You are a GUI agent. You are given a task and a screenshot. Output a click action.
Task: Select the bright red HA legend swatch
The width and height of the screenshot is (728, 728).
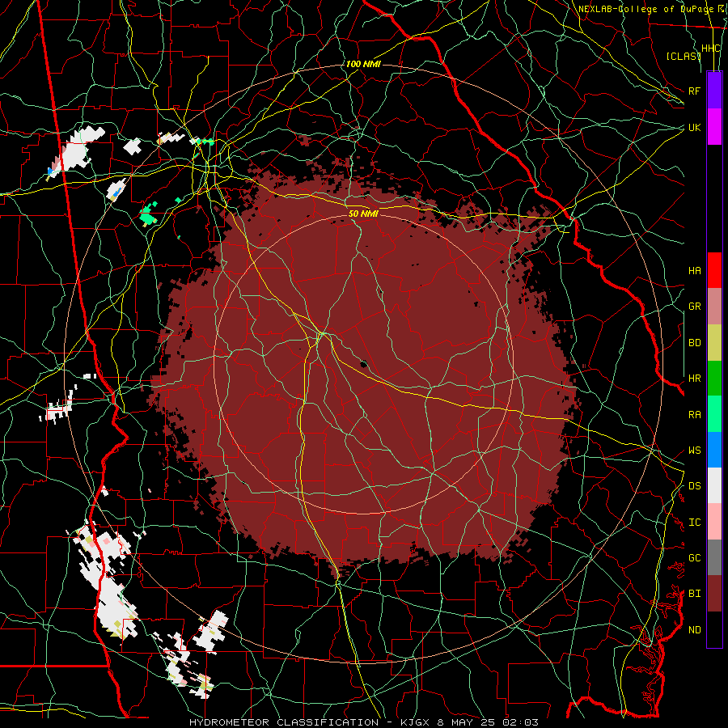point(714,270)
